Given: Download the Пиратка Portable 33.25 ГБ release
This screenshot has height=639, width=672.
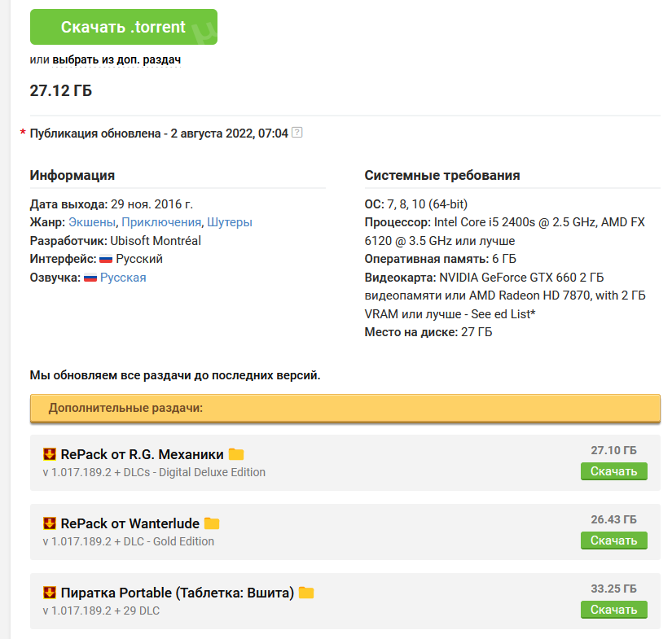Looking at the screenshot, I should click(613, 610).
